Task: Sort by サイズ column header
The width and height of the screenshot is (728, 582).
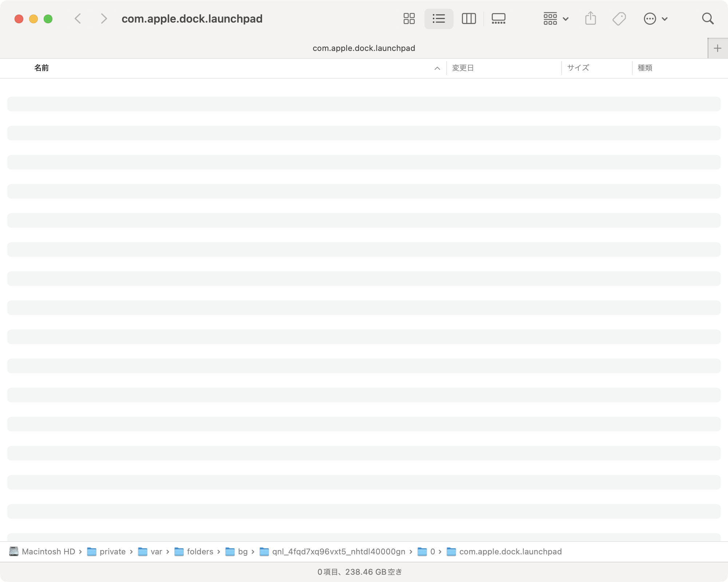Action: pyautogui.click(x=578, y=68)
